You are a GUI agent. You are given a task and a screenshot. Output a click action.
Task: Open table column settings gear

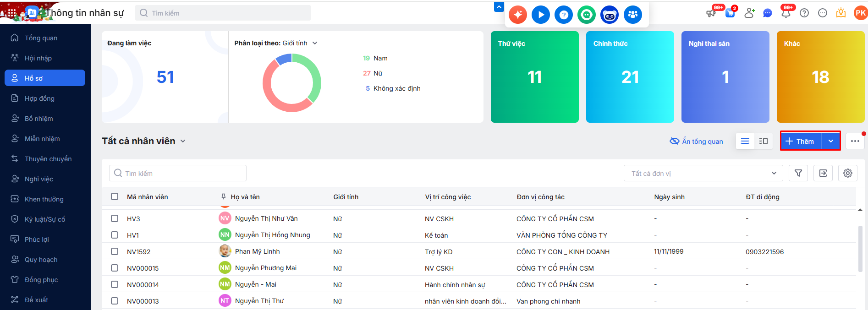[x=848, y=173]
